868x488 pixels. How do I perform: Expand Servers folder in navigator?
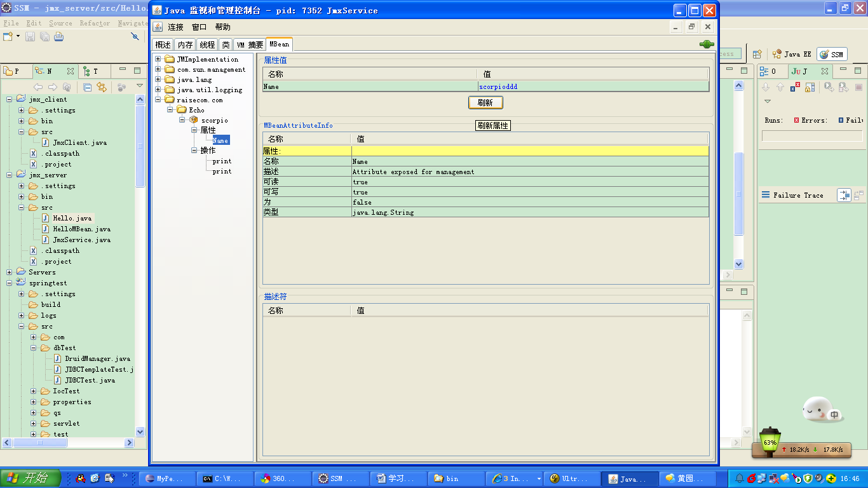(x=10, y=272)
